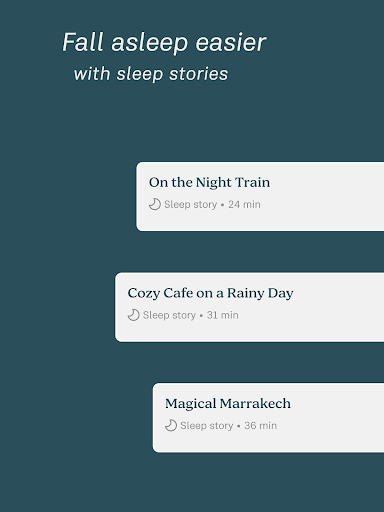Screen dimensions: 384x512
Task: Click bullet separator on Cozy Cafe card
Action: (201, 316)
